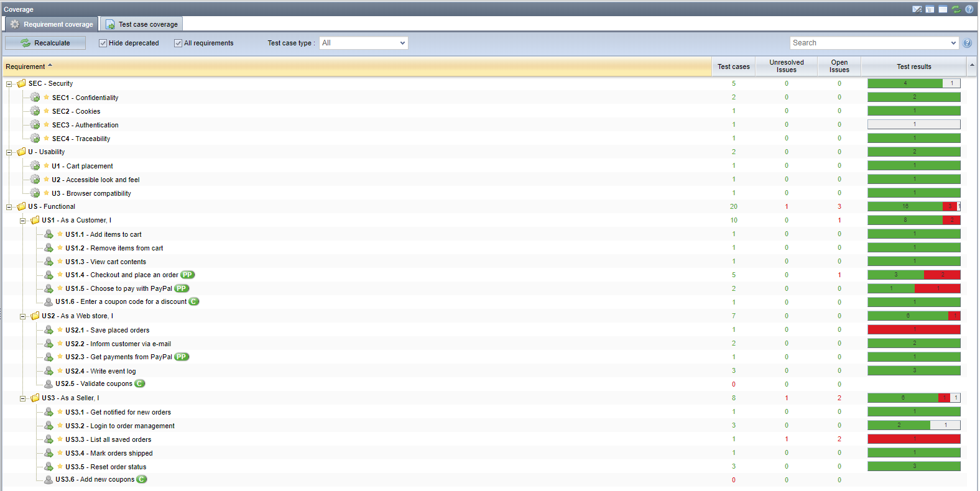Click open issues count of US3.3 List orders

839,439
